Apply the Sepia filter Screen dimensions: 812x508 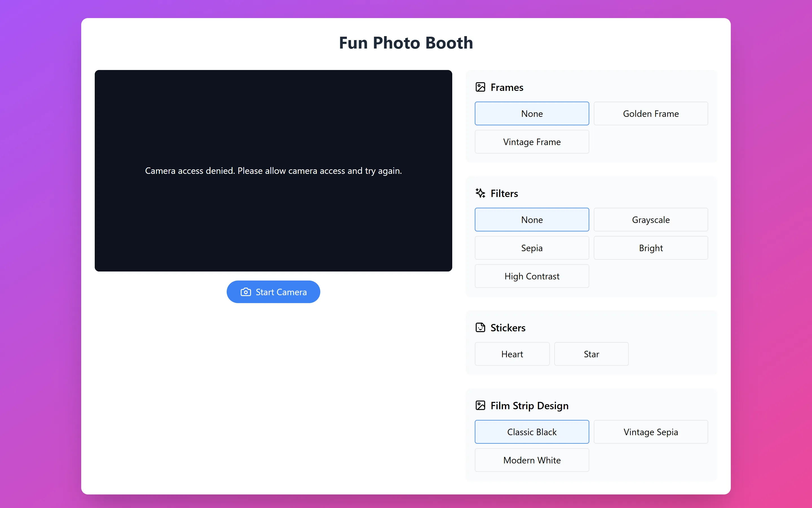pyautogui.click(x=532, y=248)
